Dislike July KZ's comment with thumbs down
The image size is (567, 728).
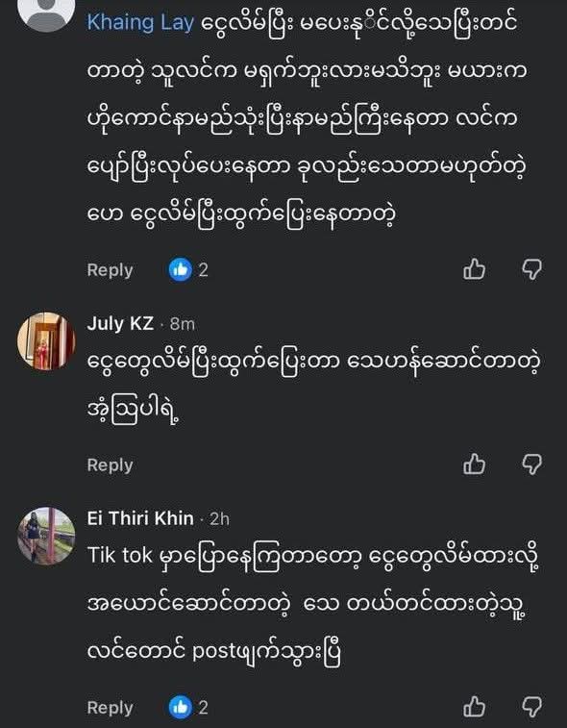click(x=531, y=464)
